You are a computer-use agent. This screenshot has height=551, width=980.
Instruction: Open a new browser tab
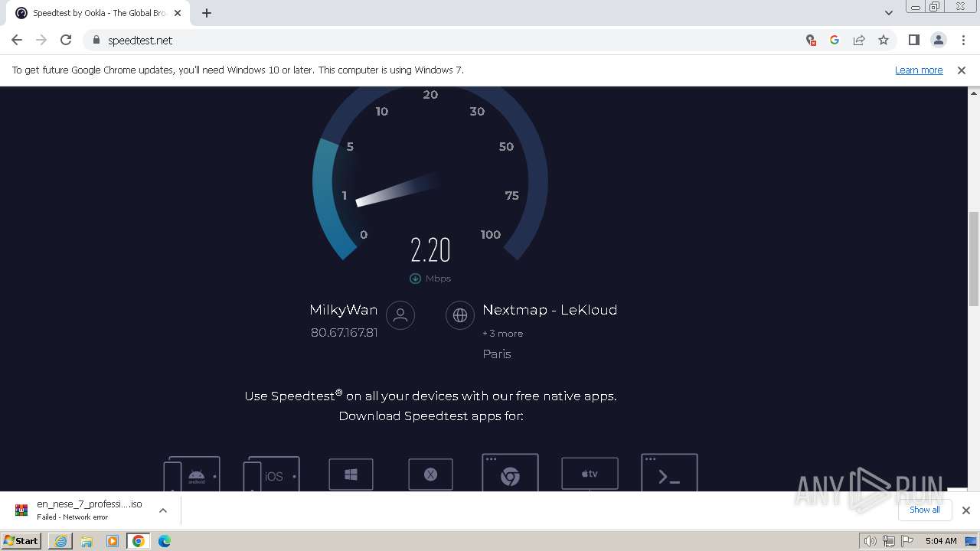(x=207, y=13)
